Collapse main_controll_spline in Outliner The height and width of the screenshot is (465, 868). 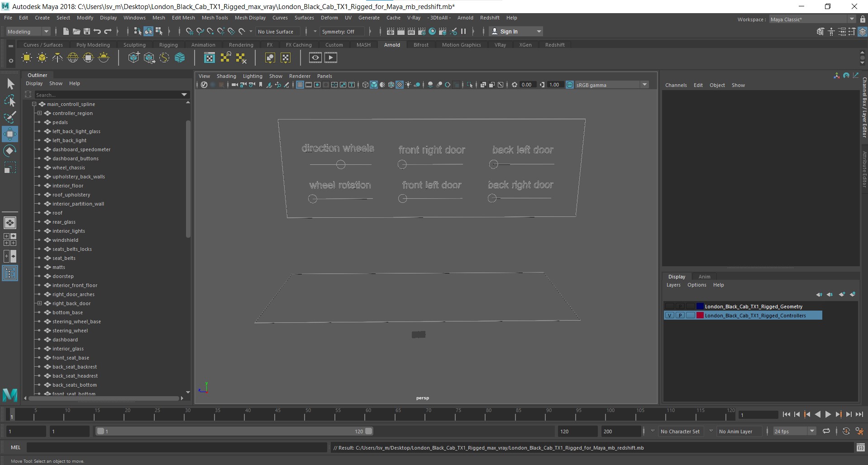coord(34,104)
